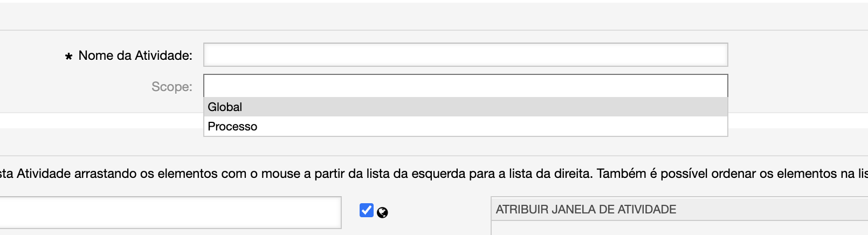Click 'Também' in the instruction text
This screenshot has width=868, height=235.
tap(621, 174)
